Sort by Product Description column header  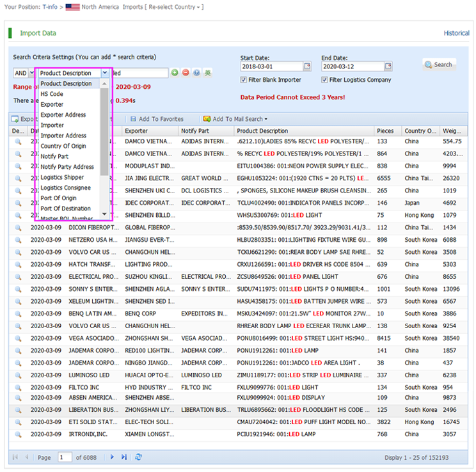[x=303, y=131]
